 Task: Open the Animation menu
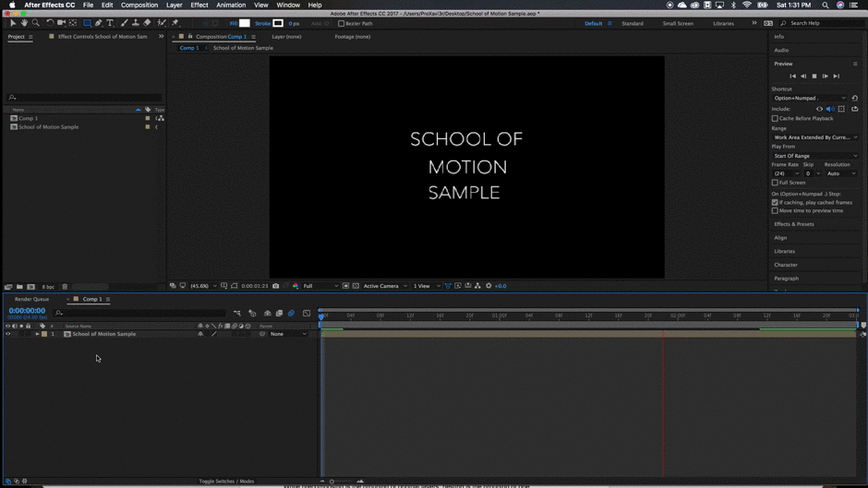231,5
